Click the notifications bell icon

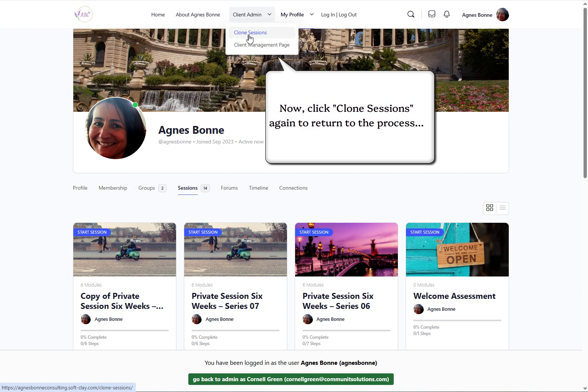coord(447,14)
